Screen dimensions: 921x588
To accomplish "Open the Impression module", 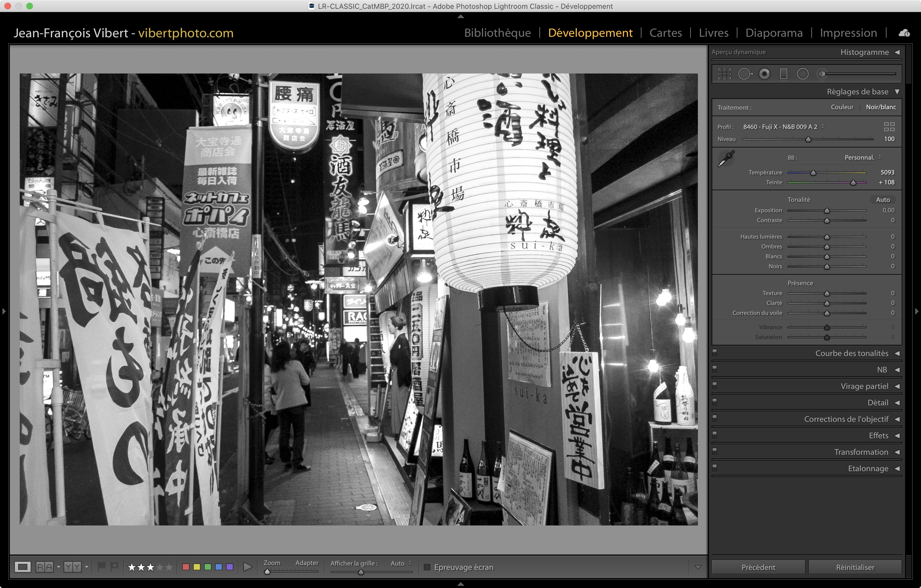I will (848, 33).
